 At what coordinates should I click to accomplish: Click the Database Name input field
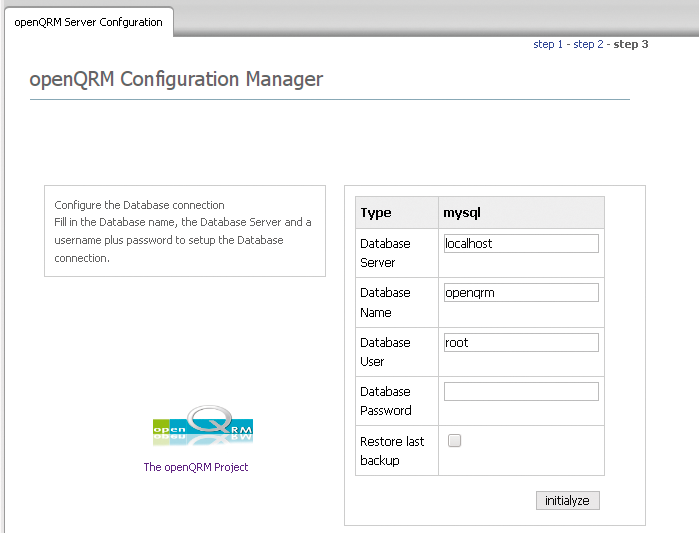521,292
